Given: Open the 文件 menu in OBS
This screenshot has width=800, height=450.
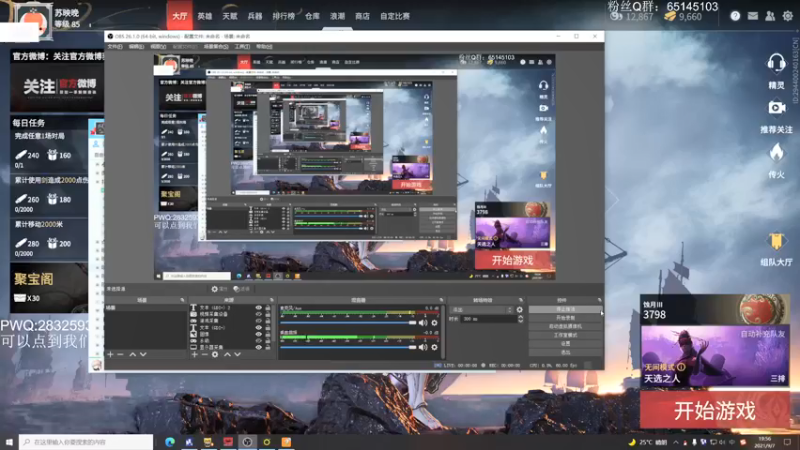Looking at the screenshot, I should [x=114, y=46].
